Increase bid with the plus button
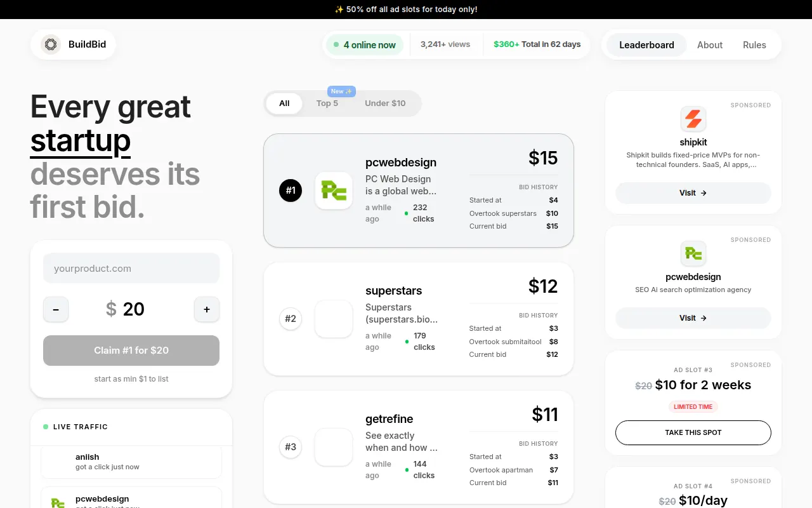The image size is (812, 508). pos(207,309)
